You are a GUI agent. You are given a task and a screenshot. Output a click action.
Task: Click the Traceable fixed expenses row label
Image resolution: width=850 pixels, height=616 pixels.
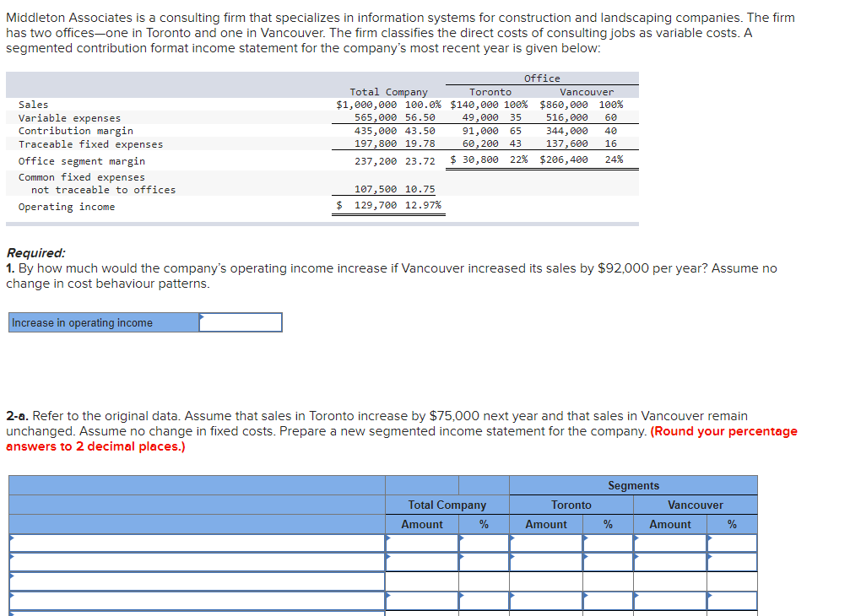[90, 144]
